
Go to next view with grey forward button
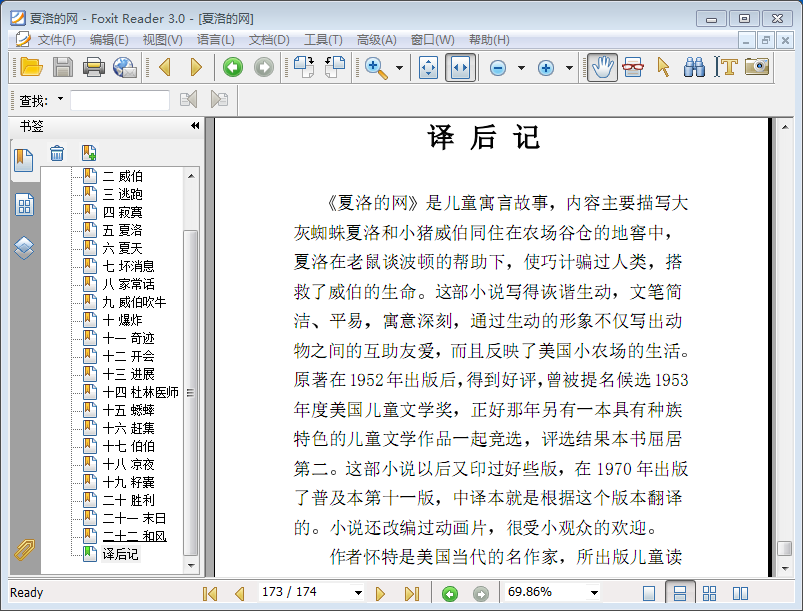coord(264,67)
